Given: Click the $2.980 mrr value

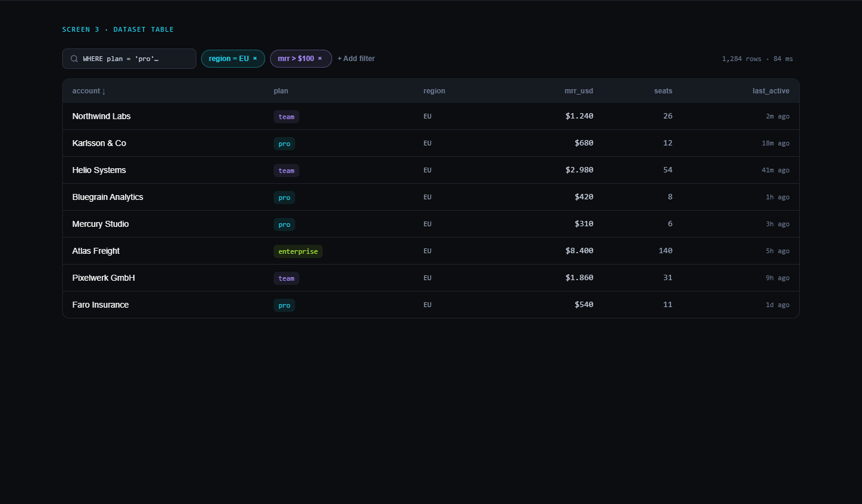Looking at the screenshot, I should tap(579, 170).
